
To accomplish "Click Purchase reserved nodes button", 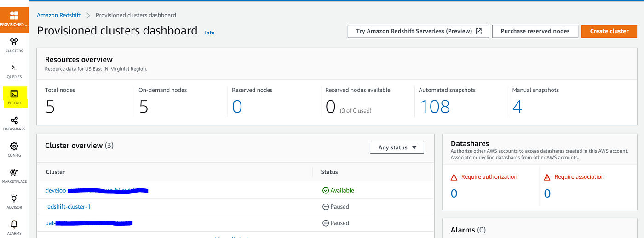I will point(535,31).
